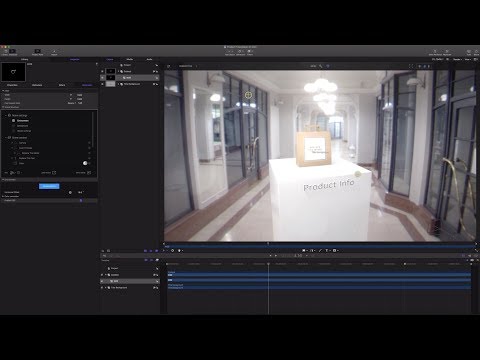Toggle visibility icon on Camera tree row
The height and width of the screenshot is (360, 480).
click(89, 143)
